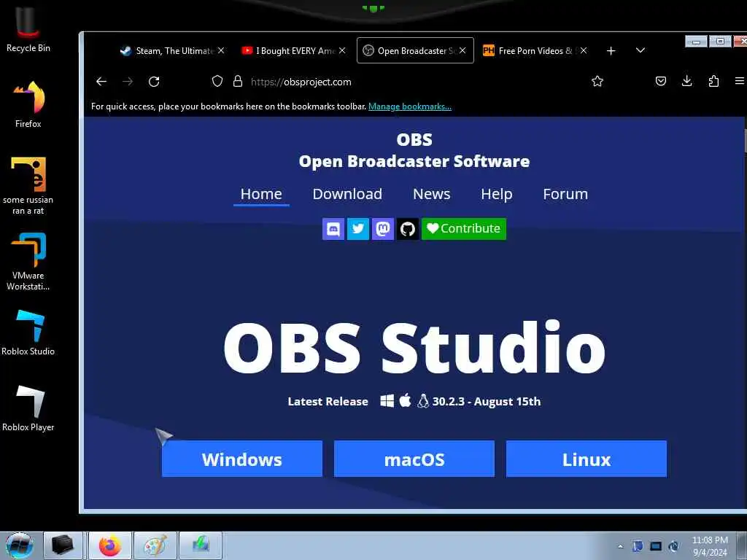This screenshot has width=747, height=560.
Task: Launch the Roblox Studio desktop icon
Action: click(28, 332)
